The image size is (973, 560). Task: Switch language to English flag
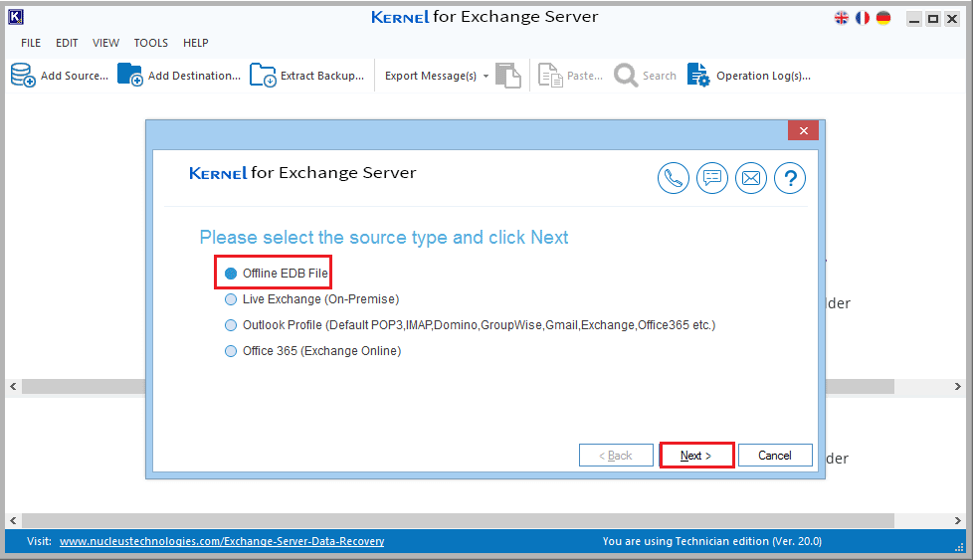(x=842, y=18)
